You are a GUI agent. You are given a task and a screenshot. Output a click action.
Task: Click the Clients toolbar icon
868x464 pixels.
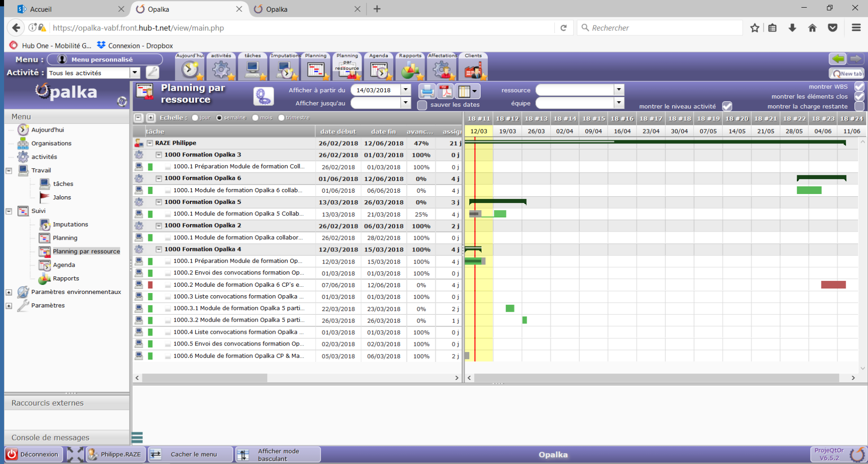(x=473, y=69)
